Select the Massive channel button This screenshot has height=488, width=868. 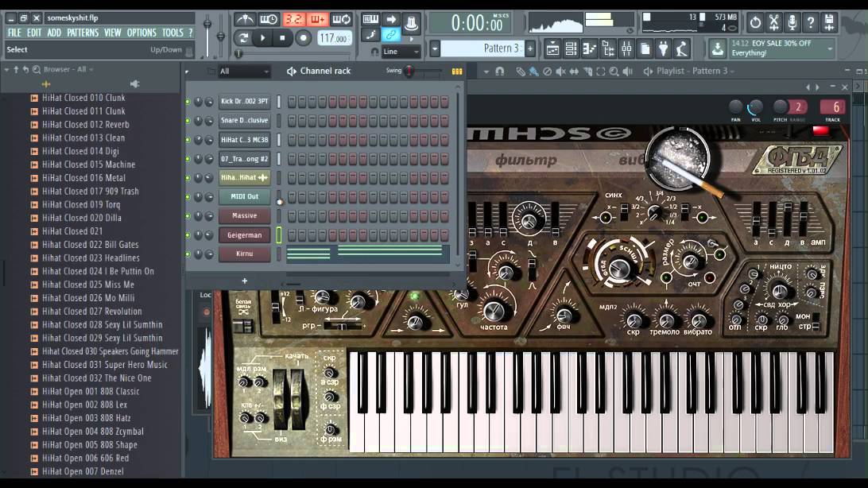point(244,215)
